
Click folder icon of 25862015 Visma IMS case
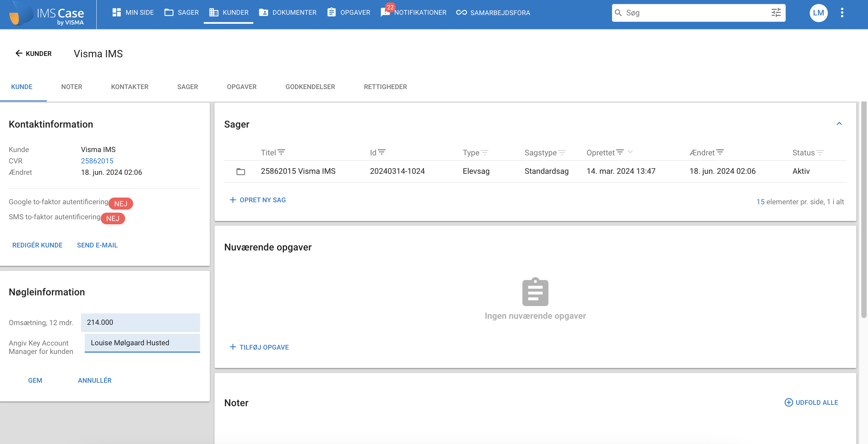241,171
